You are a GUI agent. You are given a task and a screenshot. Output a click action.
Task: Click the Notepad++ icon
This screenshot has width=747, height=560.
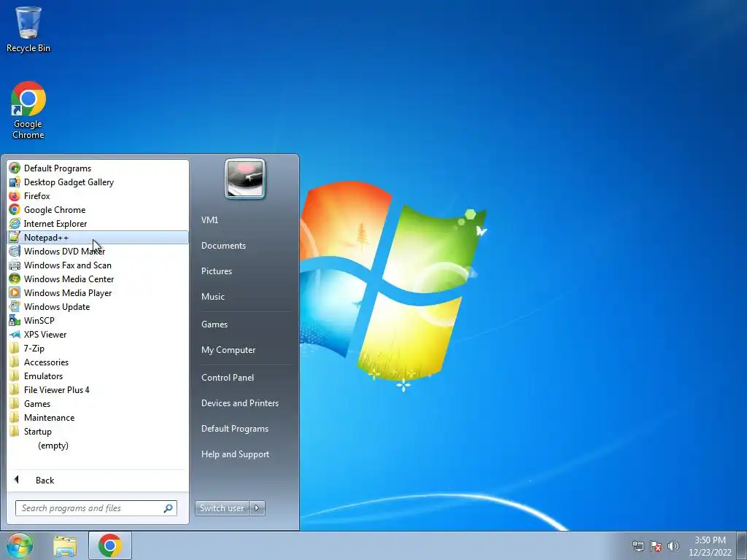click(x=15, y=237)
